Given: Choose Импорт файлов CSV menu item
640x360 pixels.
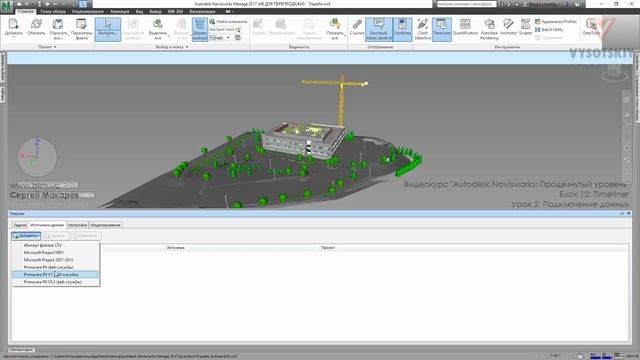Looking at the screenshot, I should pyautogui.click(x=56, y=245).
